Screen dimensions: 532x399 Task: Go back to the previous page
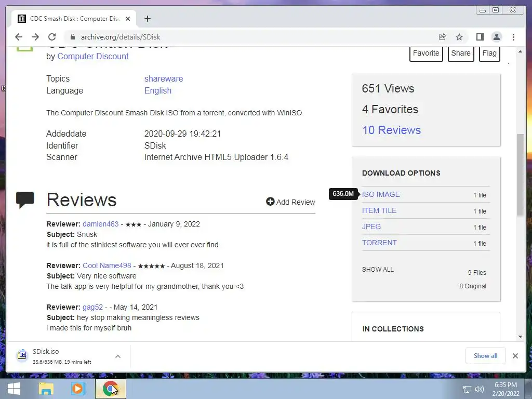(x=19, y=37)
